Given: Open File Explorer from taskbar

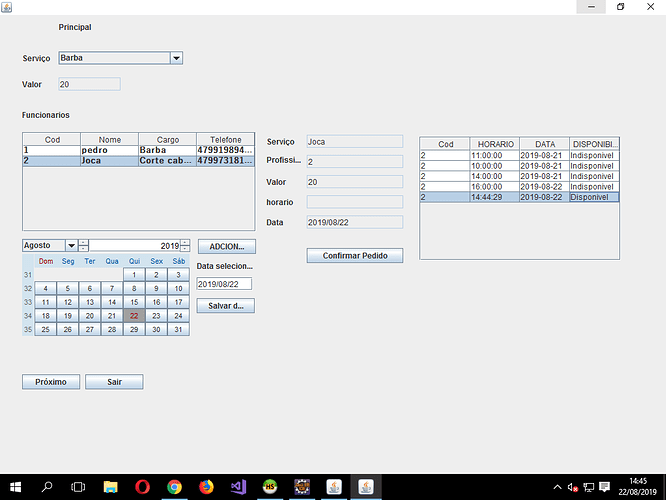Looking at the screenshot, I should click(x=110, y=487).
